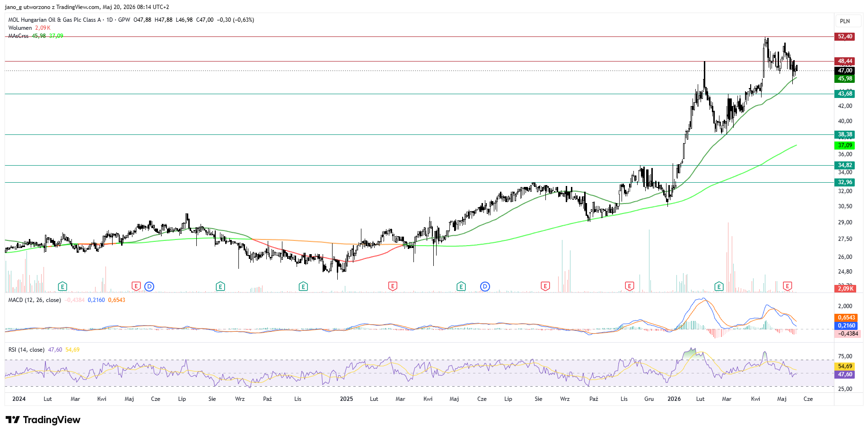This screenshot has width=868, height=434.
Task: Click the red 2,09K volume label
Action: pyautogui.click(x=845, y=288)
